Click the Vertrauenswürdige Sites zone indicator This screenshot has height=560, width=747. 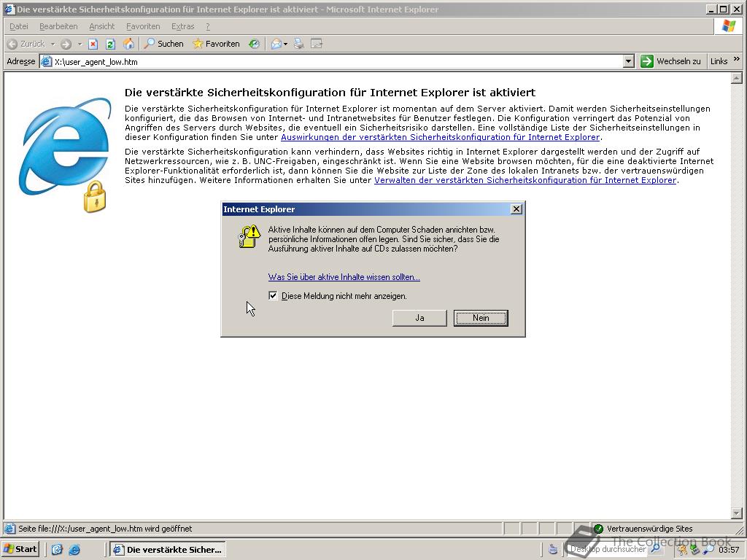click(x=643, y=529)
